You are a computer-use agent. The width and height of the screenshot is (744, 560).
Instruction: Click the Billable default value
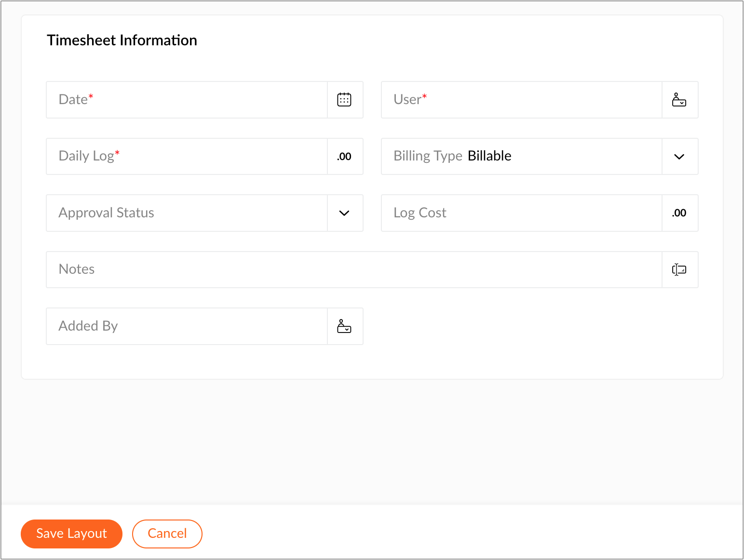[489, 156]
